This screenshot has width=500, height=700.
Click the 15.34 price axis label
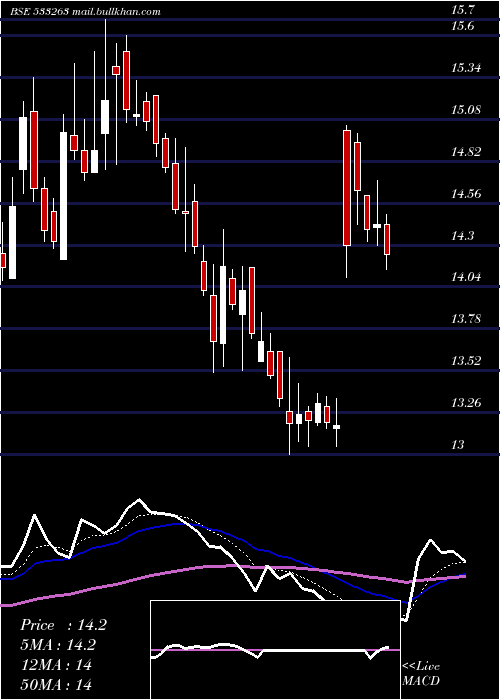pyautogui.click(x=466, y=68)
